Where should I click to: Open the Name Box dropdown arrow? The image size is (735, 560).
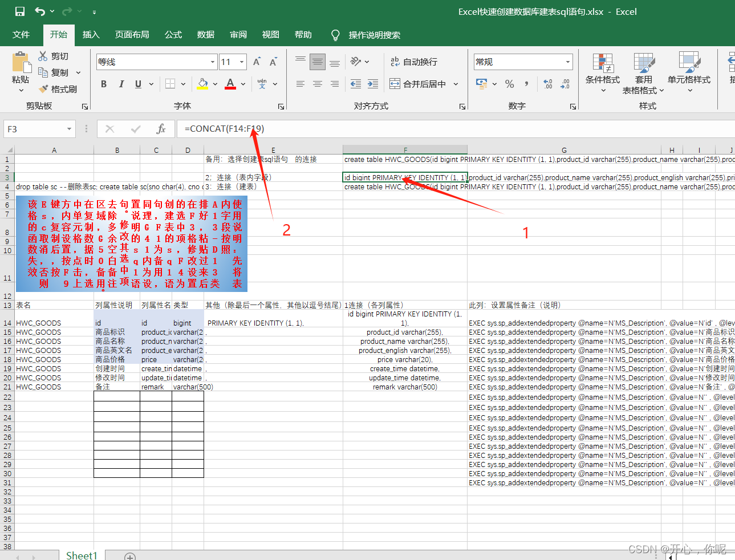[x=70, y=129]
